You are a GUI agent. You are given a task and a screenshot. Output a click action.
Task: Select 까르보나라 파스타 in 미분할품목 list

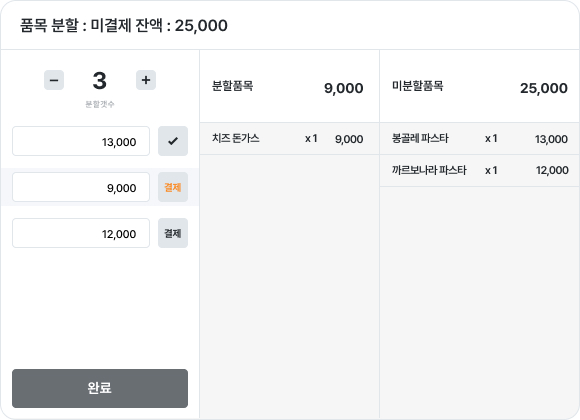click(x=480, y=170)
